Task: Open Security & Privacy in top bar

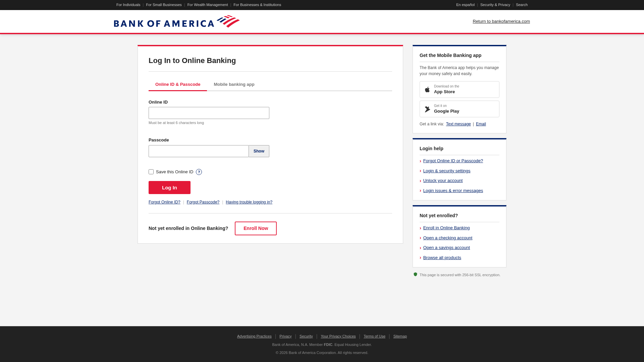Action: pos(495,5)
